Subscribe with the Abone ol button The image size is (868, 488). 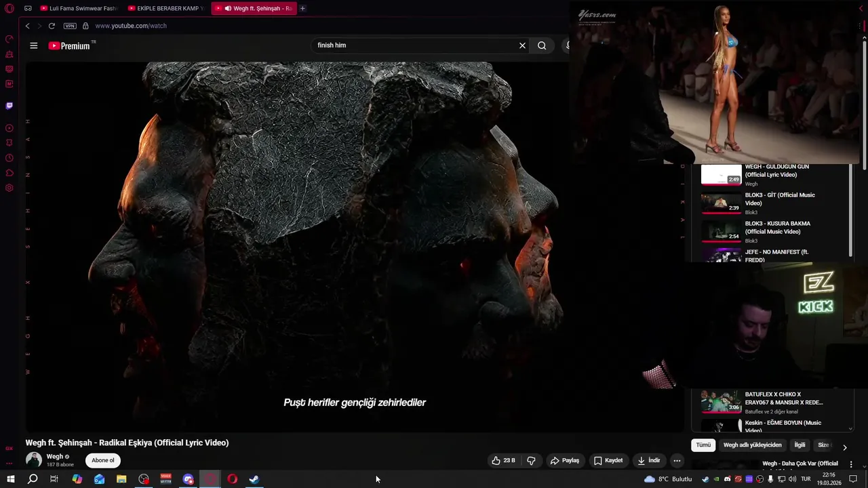pos(103,460)
